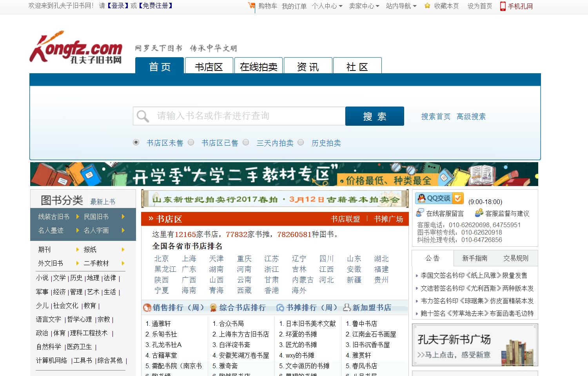Click the blue 搜索 button
The height and width of the screenshot is (376, 588).
[x=374, y=116]
